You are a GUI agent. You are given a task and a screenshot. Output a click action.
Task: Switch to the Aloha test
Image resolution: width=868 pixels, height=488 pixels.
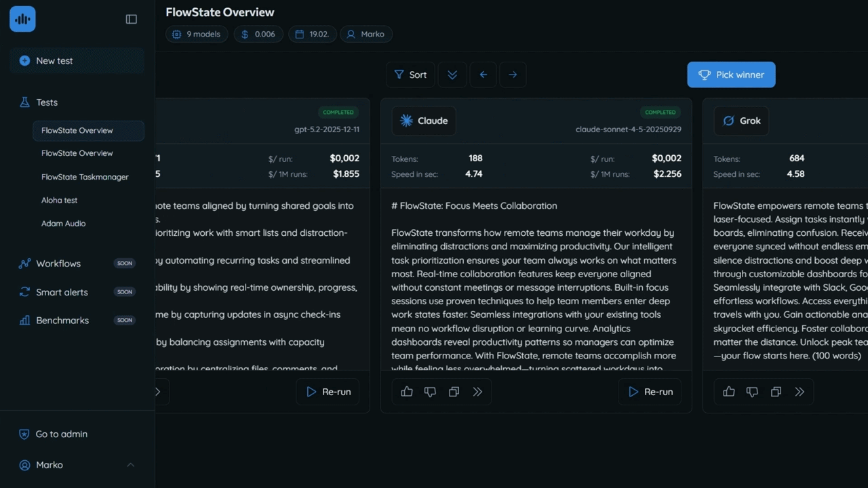(x=59, y=200)
